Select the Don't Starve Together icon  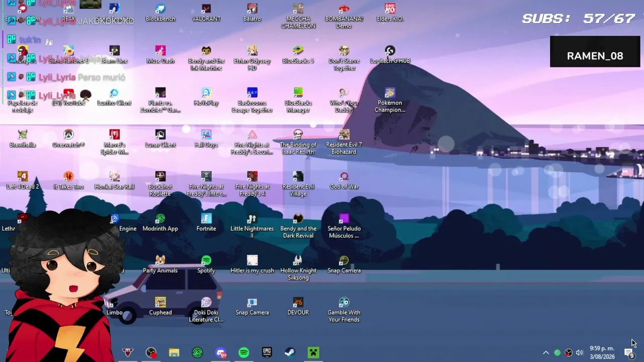pyautogui.click(x=344, y=58)
